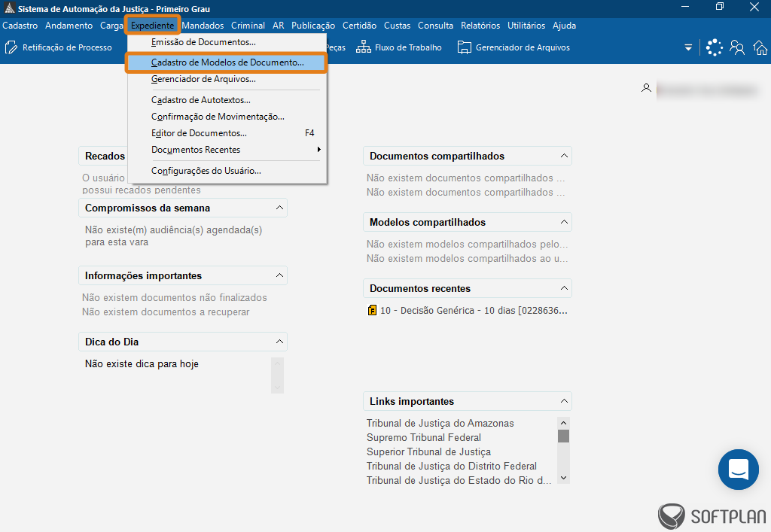Screen dimensions: 771x532
Task: Open the Mandados menu
Action: point(203,26)
